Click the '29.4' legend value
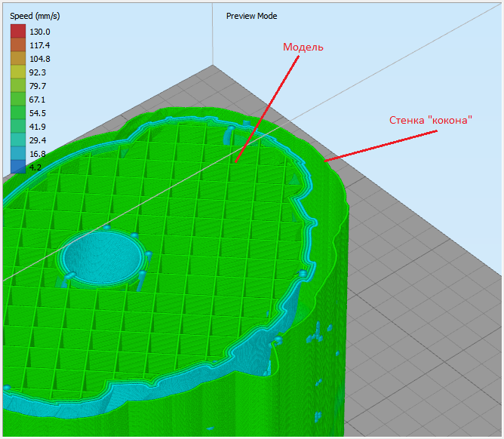Viewport: 504px width, 439px height. coord(38,140)
